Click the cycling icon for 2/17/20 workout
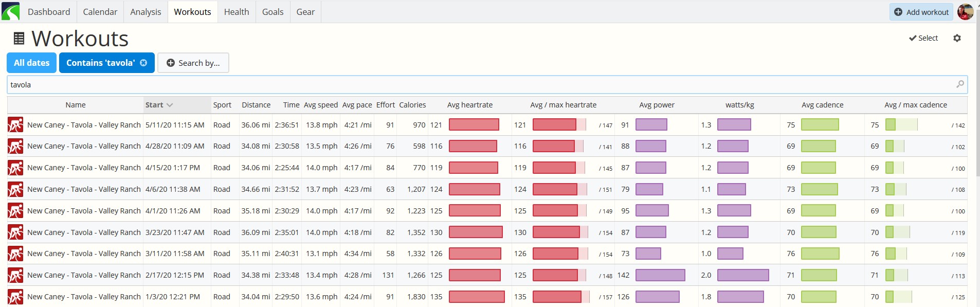 15,275
